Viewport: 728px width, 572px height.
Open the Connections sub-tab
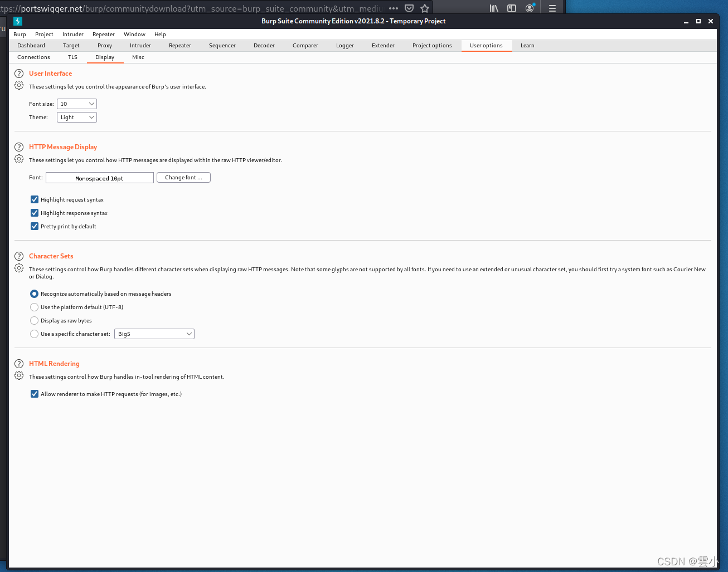pos(33,57)
